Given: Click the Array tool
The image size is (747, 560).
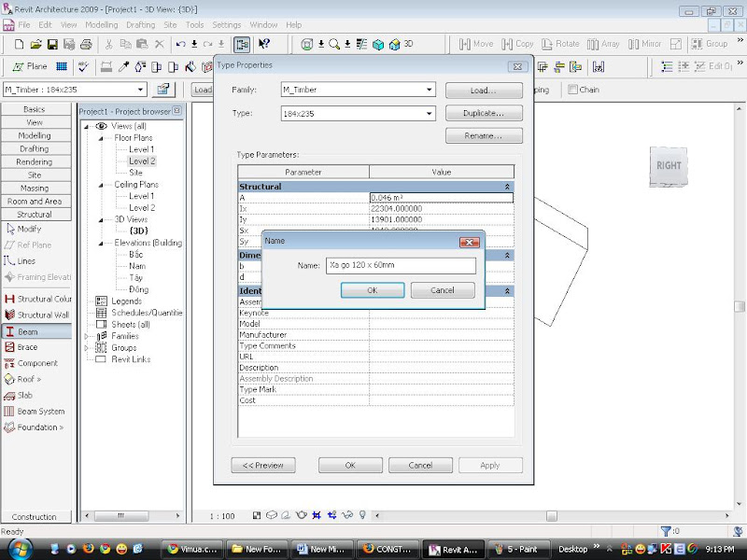Looking at the screenshot, I should 603,44.
